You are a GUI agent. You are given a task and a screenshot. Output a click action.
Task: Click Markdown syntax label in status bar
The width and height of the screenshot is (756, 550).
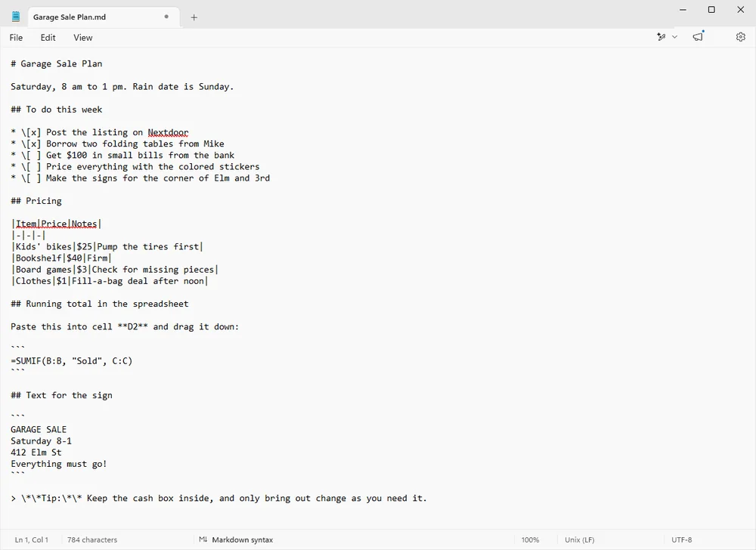click(243, 540)
